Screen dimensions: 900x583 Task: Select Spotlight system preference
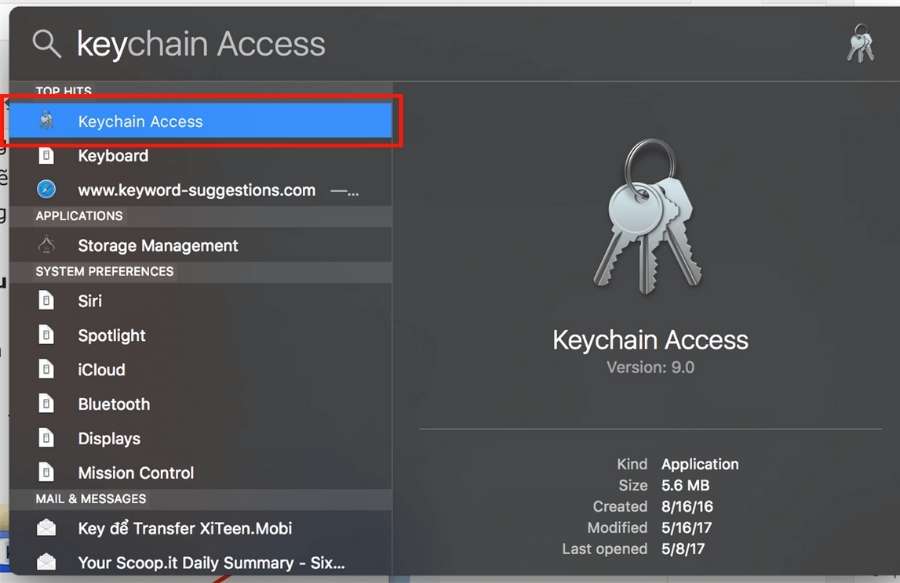[x=112, y=336]
